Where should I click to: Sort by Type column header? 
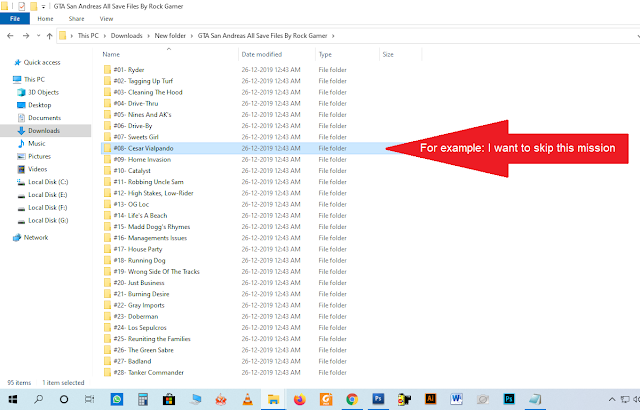tap(325, 54)
